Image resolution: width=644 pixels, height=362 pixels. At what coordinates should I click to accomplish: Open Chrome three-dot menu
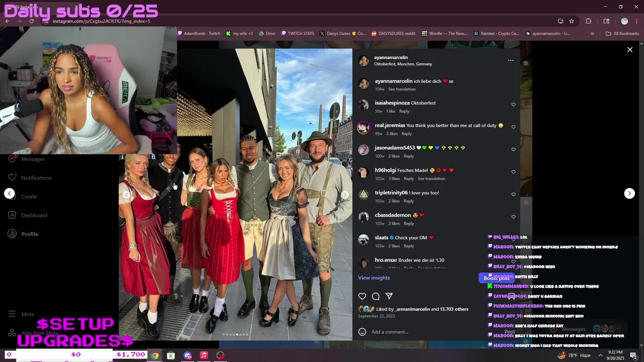click(636, 21)
